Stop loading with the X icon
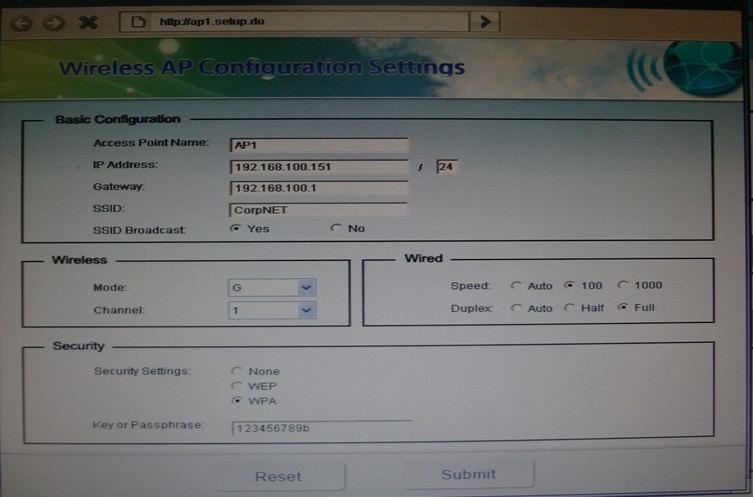Viewport: 753px width, 497px height. 88,22
